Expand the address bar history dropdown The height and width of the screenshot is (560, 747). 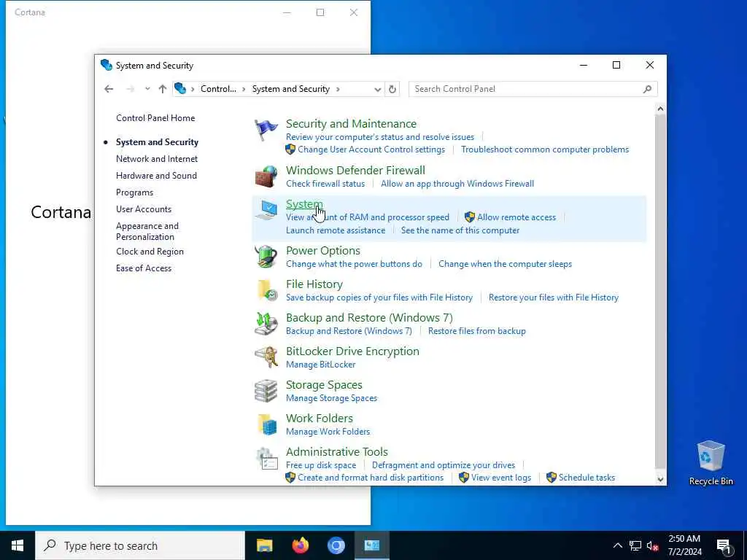(x=377, y=90)
